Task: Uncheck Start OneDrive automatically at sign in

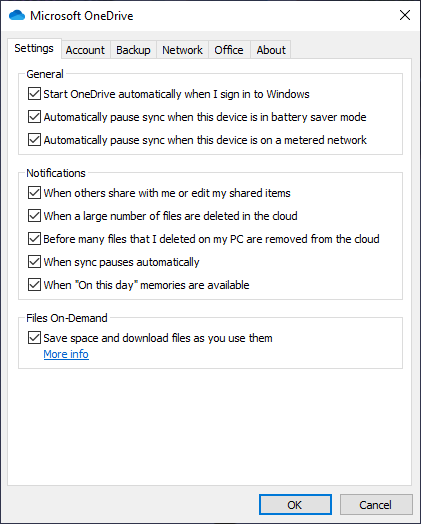Action: 34,94
